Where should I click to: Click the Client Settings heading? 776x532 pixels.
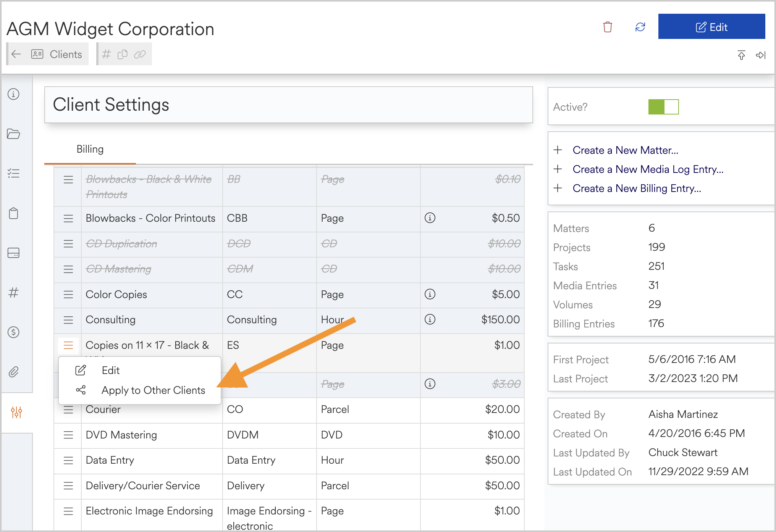(111, 105)
